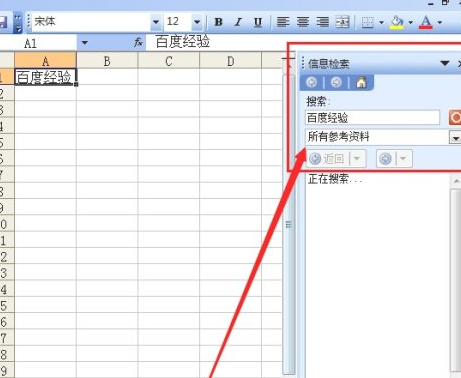Select font size field 12

(x=178, y=22)
